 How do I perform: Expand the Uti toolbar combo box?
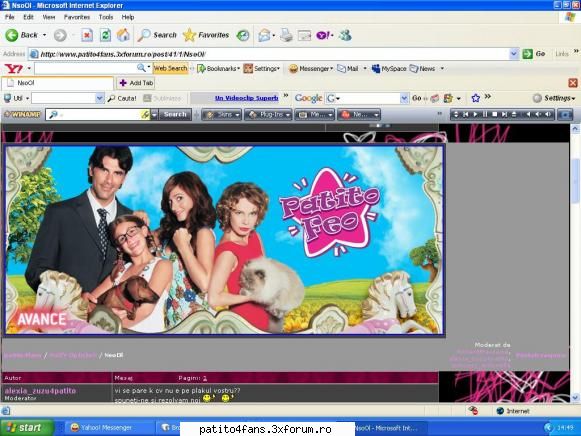(x=99, y=98)
